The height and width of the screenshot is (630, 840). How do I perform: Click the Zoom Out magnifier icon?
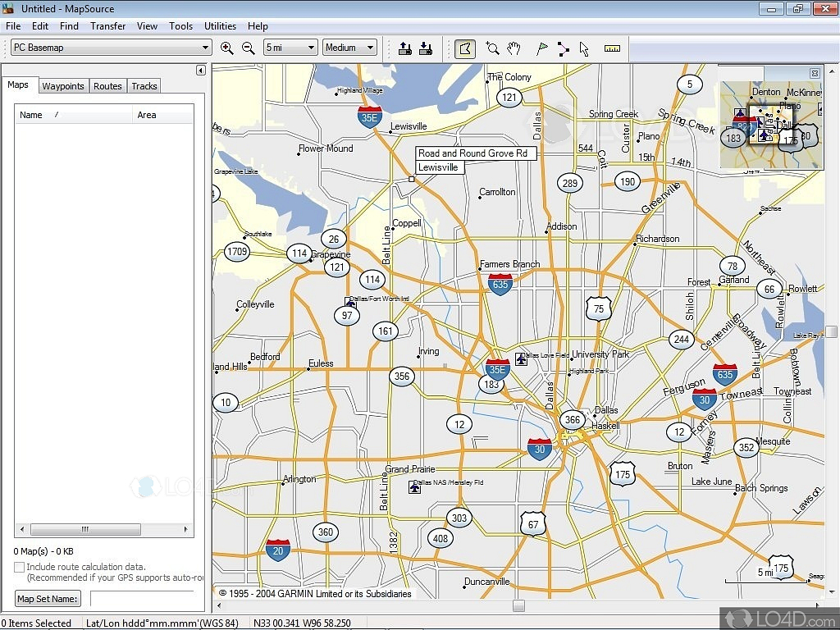coord(249,48)
